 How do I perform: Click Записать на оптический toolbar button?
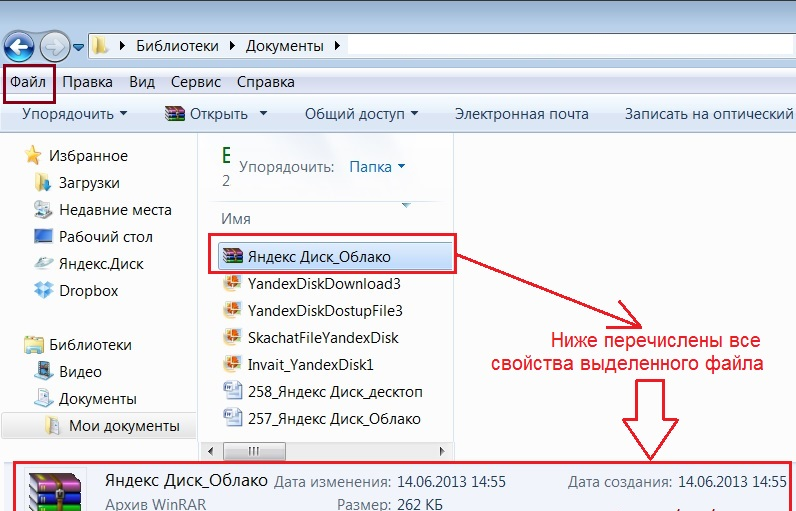[x=709, y=114]
